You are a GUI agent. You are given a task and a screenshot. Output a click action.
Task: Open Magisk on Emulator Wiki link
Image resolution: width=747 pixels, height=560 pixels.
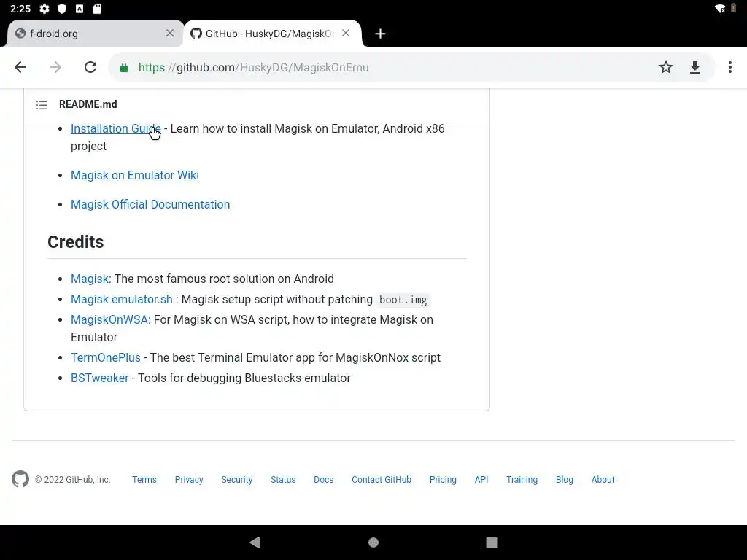tap(135, 175)
